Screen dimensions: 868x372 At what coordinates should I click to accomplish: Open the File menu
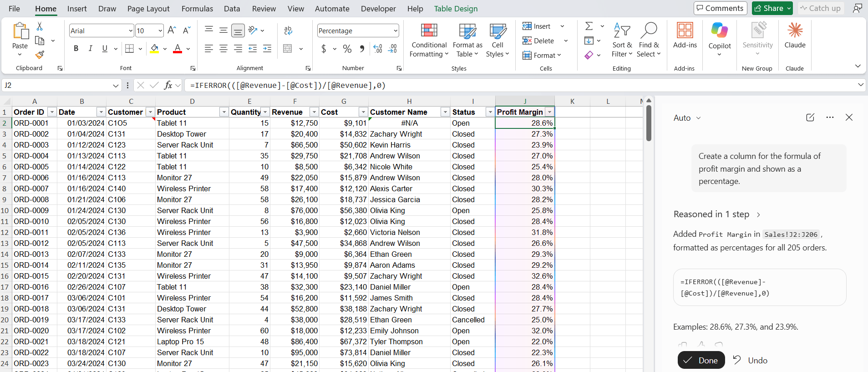click(x=15, y=8)
